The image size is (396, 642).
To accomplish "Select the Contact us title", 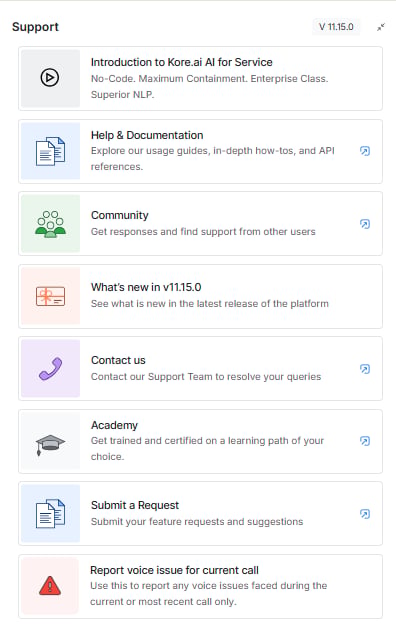I will (118, 360).
